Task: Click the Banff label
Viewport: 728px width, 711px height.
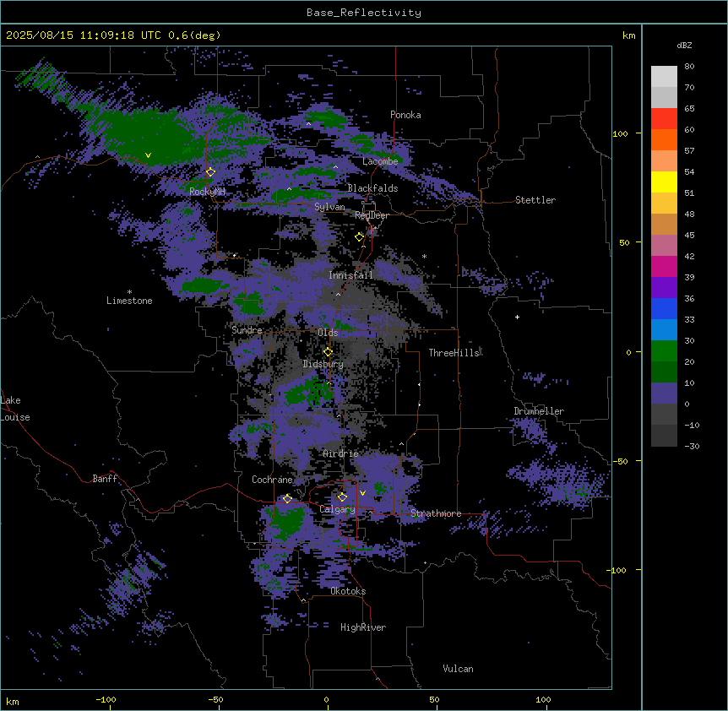Action: point(105,479)
